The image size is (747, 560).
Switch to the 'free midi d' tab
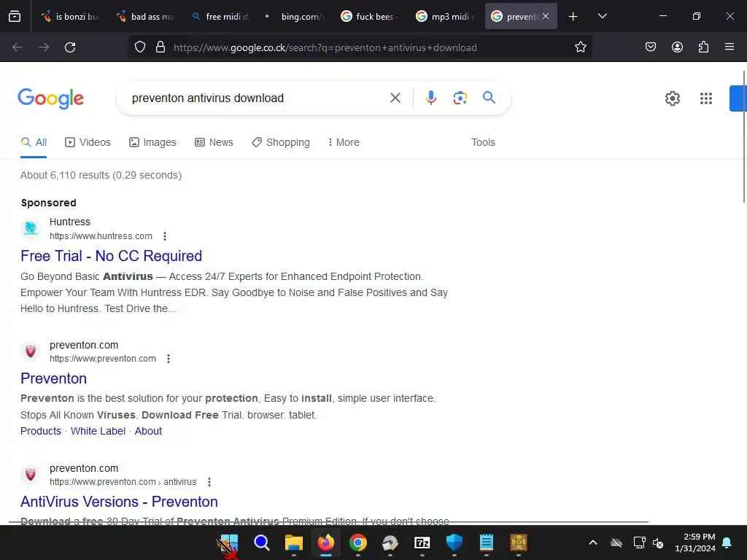[x=220, y=17]
